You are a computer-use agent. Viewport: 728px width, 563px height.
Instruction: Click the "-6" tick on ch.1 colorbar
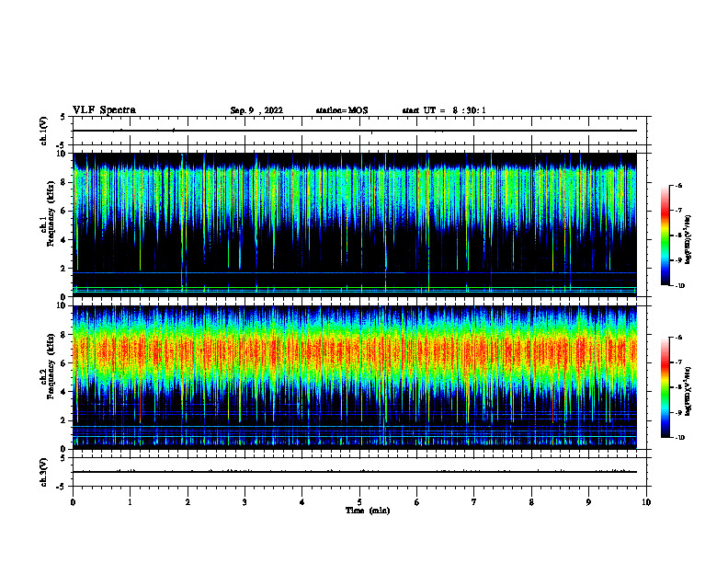pos(679,185)
